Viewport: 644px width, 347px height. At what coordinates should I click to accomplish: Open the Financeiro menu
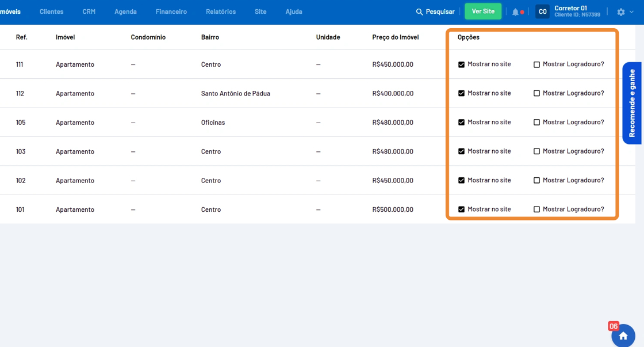point(171,12)
